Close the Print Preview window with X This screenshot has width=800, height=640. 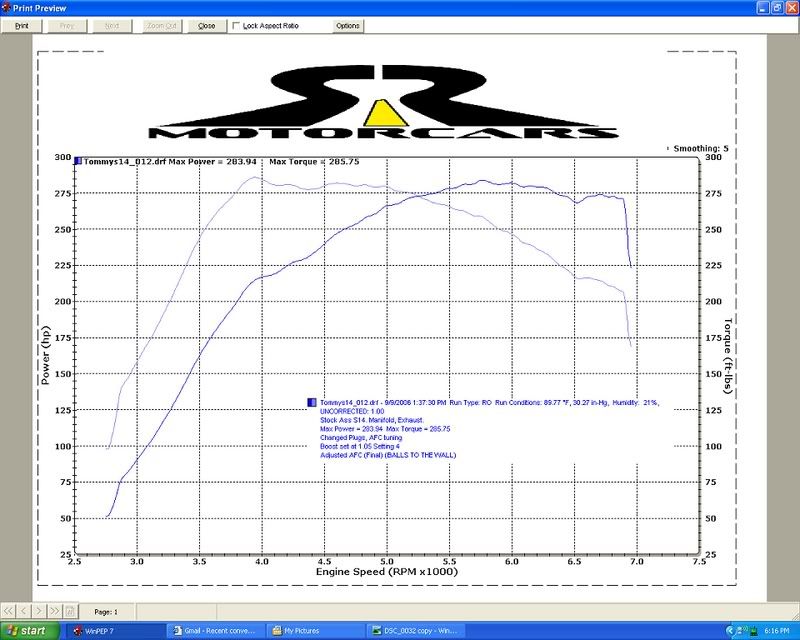pyautogui.click(x=791, y=8)
